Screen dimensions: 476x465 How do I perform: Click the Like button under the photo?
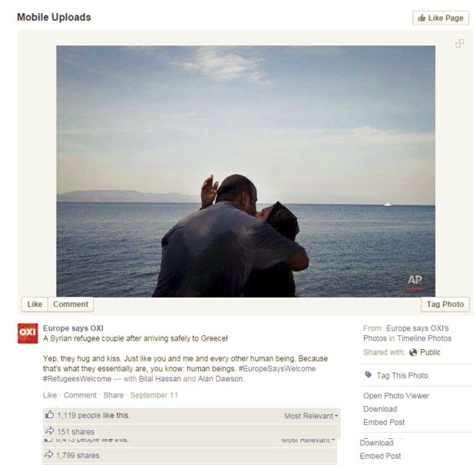tap(35, 304)
